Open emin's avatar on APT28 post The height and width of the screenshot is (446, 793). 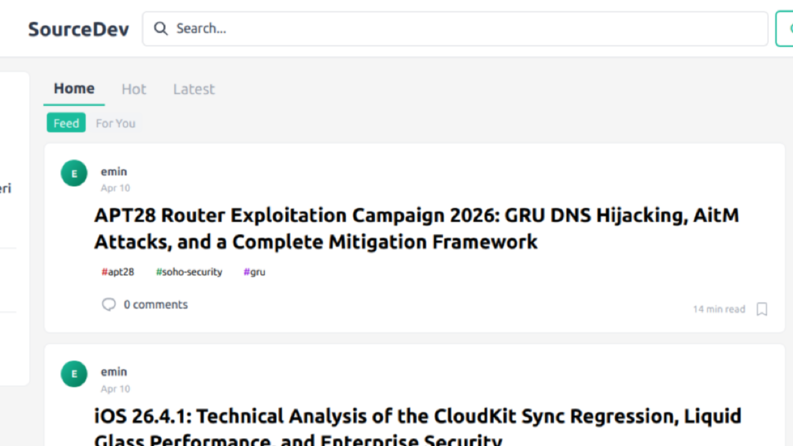pyautogui.click(x=74, y=173)
